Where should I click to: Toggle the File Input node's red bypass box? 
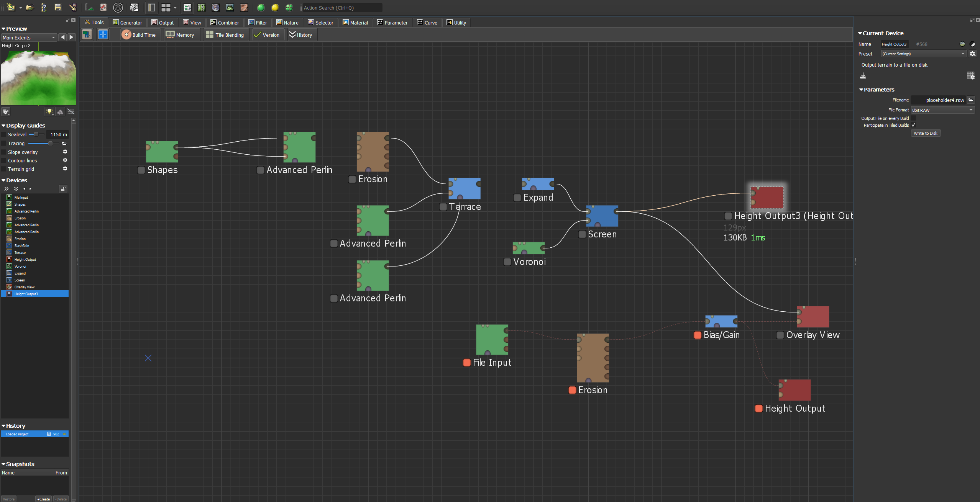[467, 363]
